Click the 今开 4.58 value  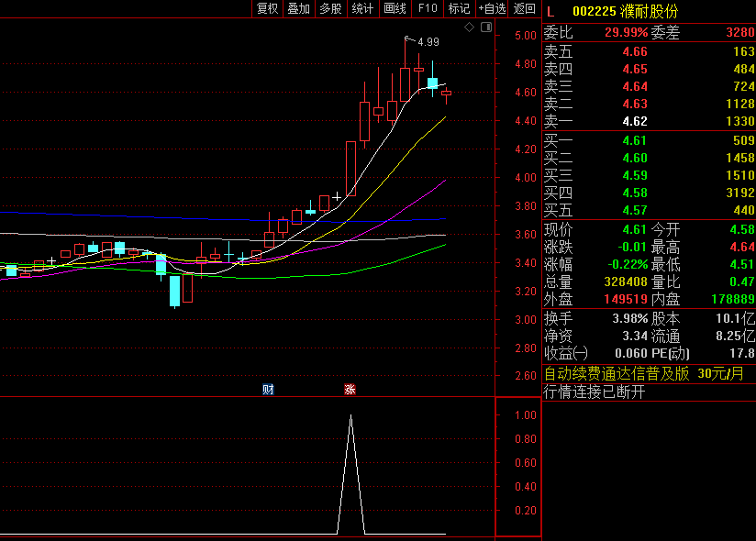coord(742,229)
